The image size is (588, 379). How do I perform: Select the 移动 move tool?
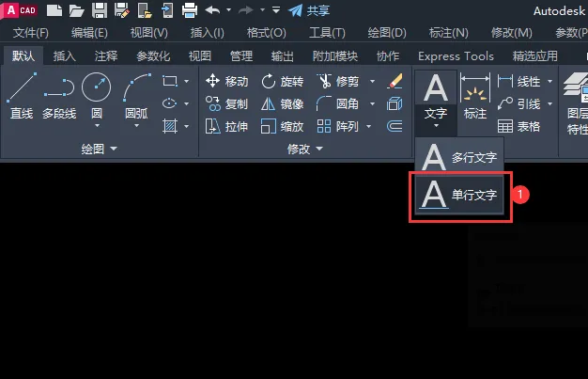pos(227,81)
